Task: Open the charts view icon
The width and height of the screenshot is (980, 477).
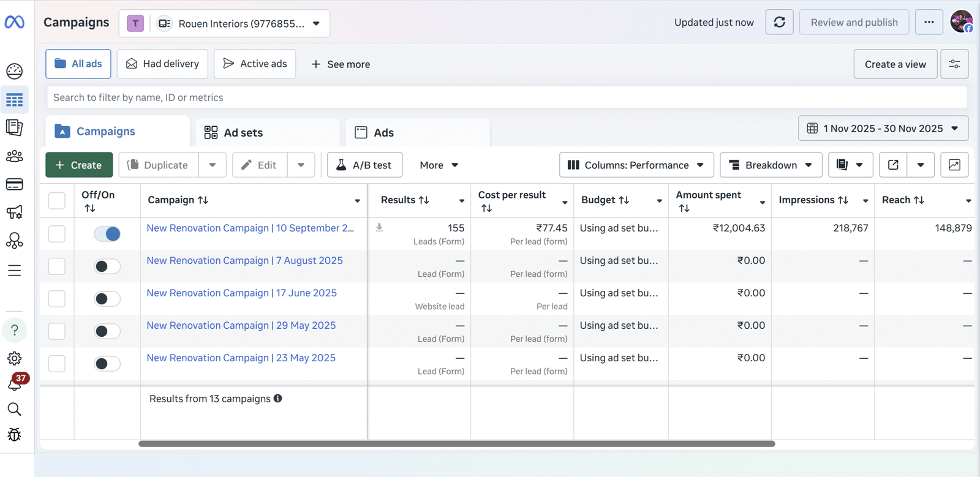Action: (954, 165)
